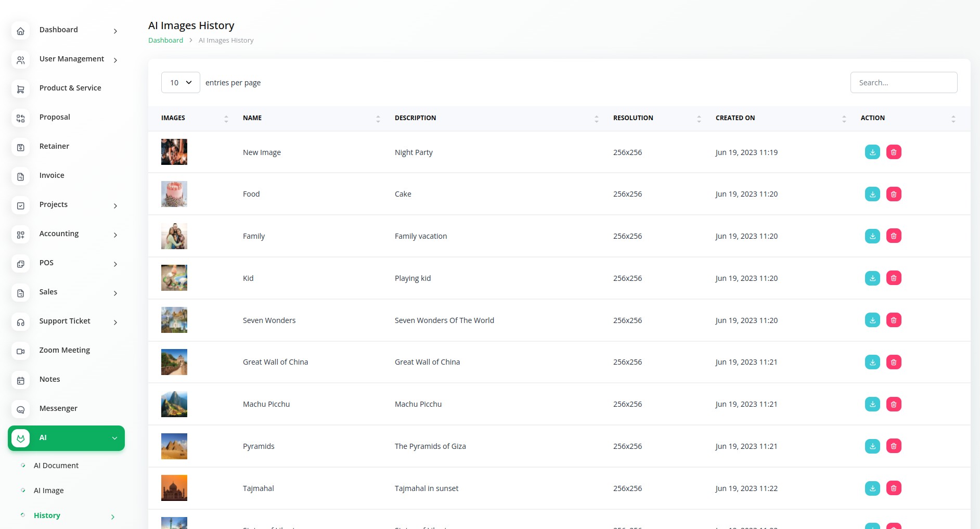Delete the Tajmahal image entry
The image size is (980, 529).
(x=894, y=488)
